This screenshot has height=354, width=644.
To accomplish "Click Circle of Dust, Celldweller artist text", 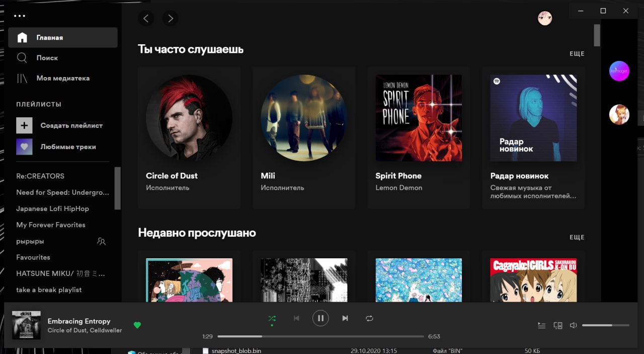I will pyautogui.click(x=85, y=330).
